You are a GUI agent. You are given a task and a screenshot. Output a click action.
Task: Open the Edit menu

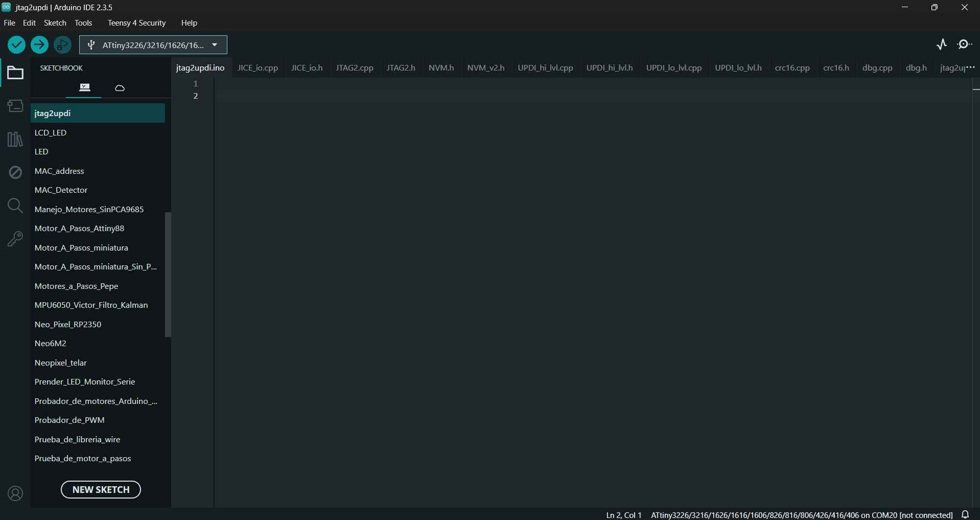(29, 23)
